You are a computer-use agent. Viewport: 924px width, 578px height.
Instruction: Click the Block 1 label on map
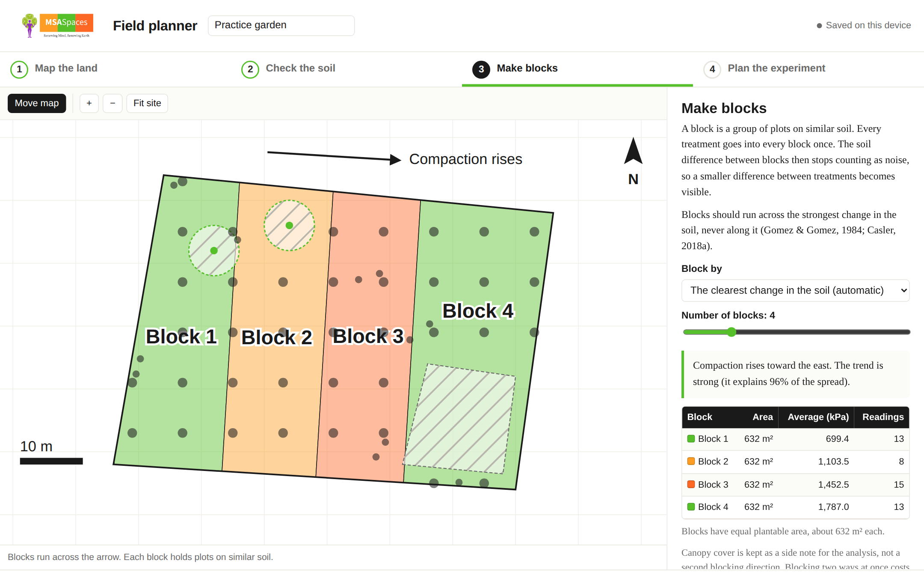181,337
